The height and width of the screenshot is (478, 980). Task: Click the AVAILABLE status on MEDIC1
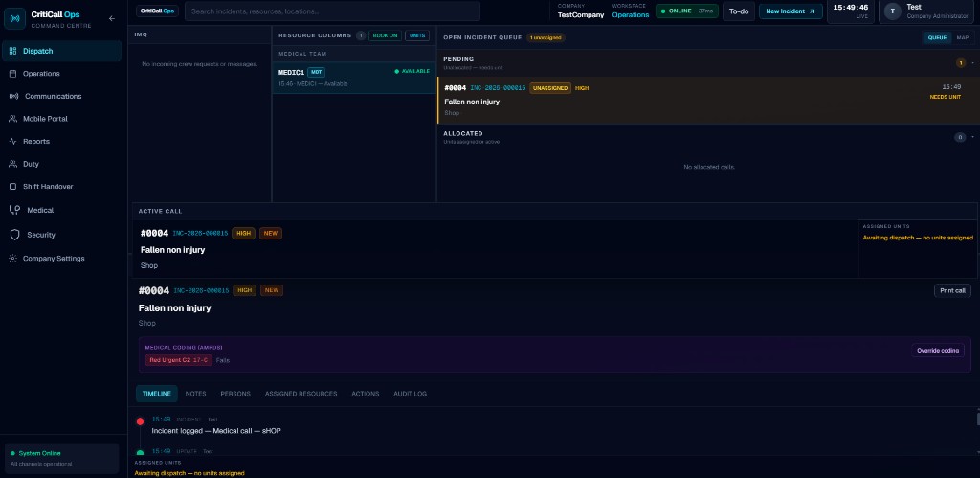click(x=412, y=71)
